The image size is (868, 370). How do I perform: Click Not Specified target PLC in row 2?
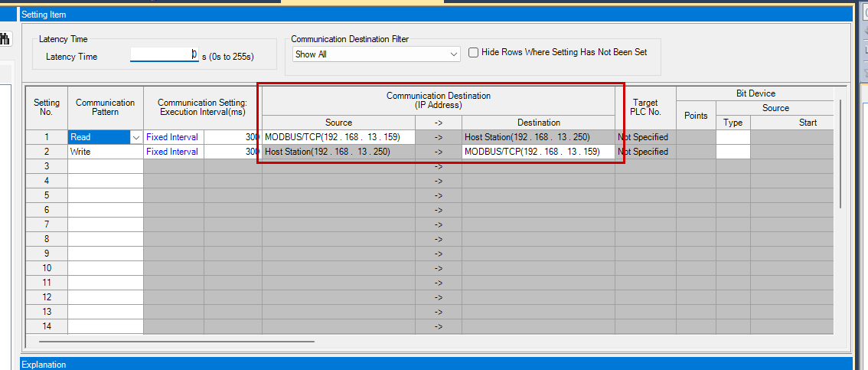pyautogui.click(x=645, y=151)
